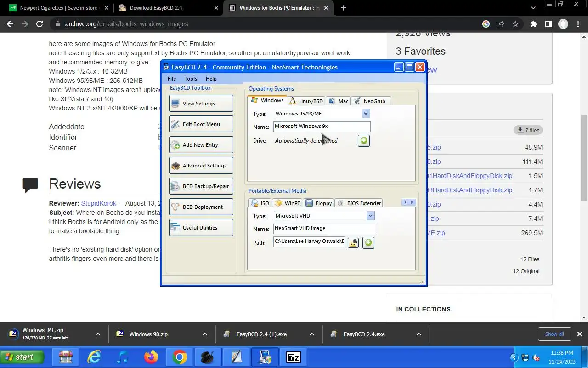This screenshot has width=588, height=368.
Task: Reload the archive.org page
Action: [40, 24]
